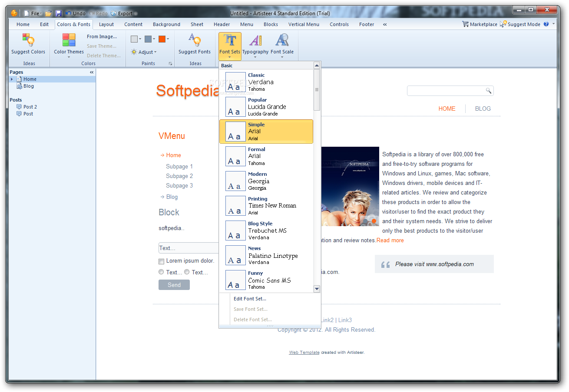Choose the Modern Georgia font set
Screen dimensions: 569x392
click(x=266, y=181)
